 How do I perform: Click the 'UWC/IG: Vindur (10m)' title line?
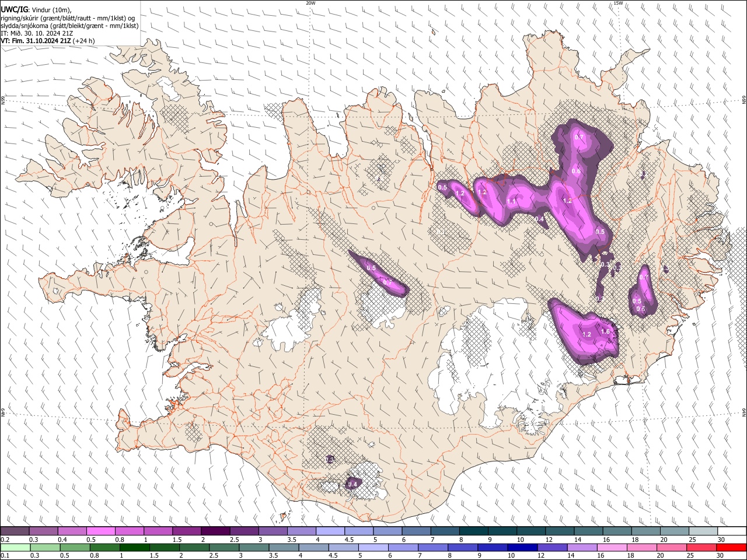[36, 9]
